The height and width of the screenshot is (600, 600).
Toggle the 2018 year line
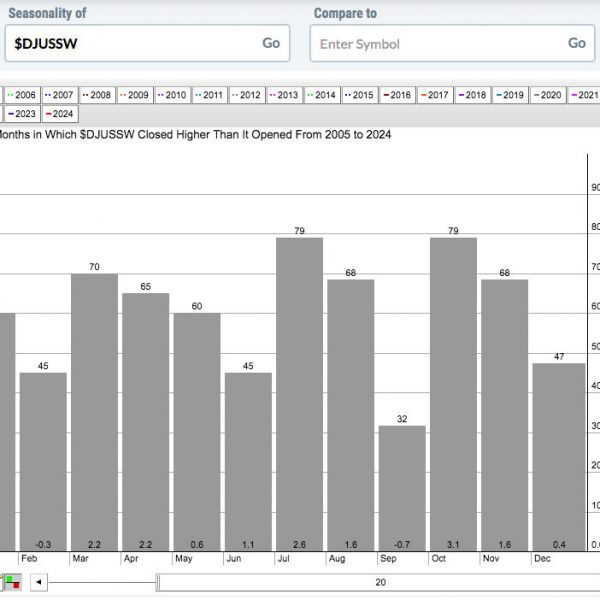click(x=473, y=95)
